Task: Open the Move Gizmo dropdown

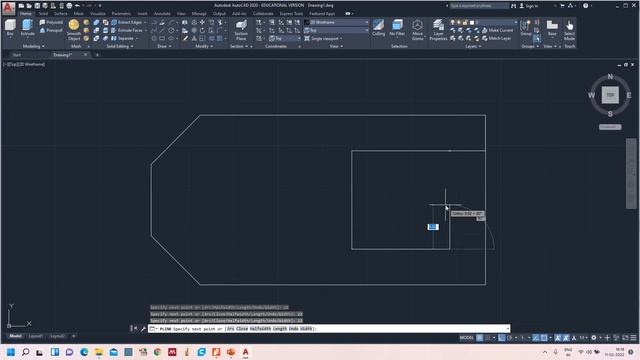Action: click(417, 30)
